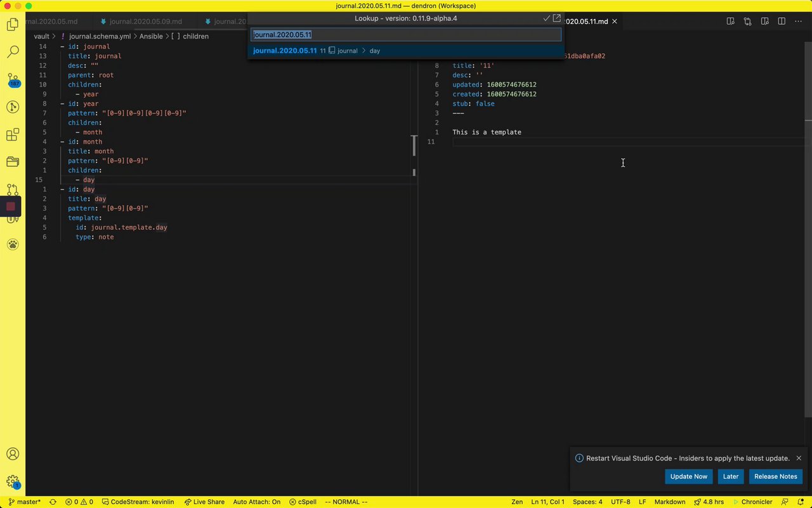
Task: Dismiss the restart notification with X
Action: [799, 458]
